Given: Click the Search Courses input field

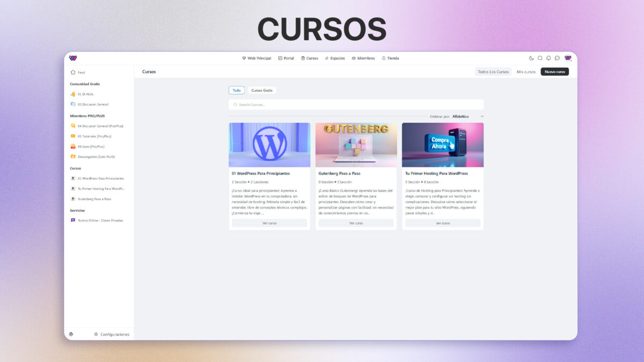Looking at the screenshot, I should coord(356,105).
